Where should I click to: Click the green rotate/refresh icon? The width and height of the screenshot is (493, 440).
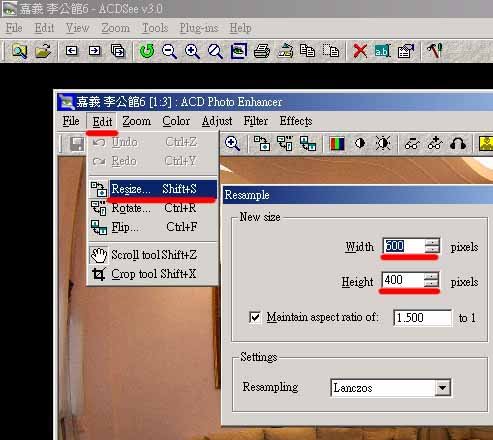pos(147,51)
